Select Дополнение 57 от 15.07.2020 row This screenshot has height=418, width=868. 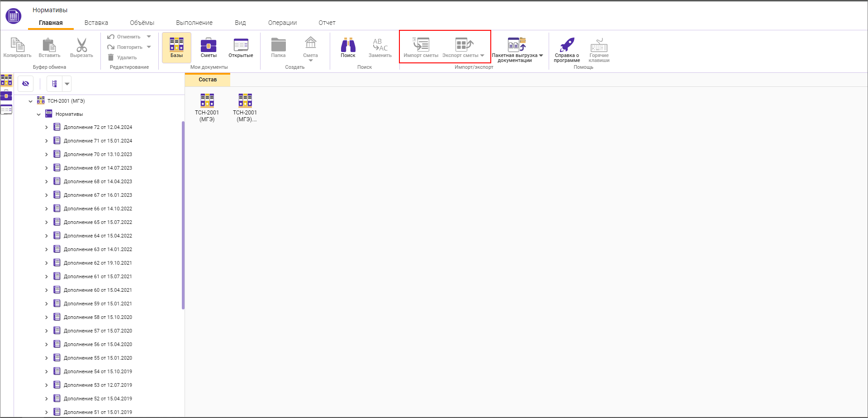[x=98, y=331]
